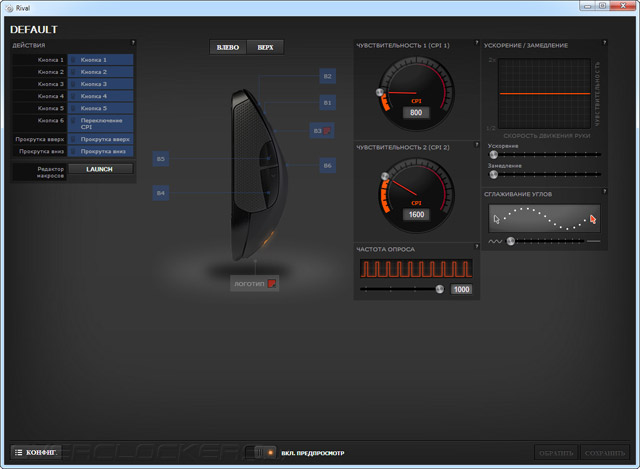
Task: Open help for Чувствительность 2 (CPI 2)
Action: [x=476, y=144]
